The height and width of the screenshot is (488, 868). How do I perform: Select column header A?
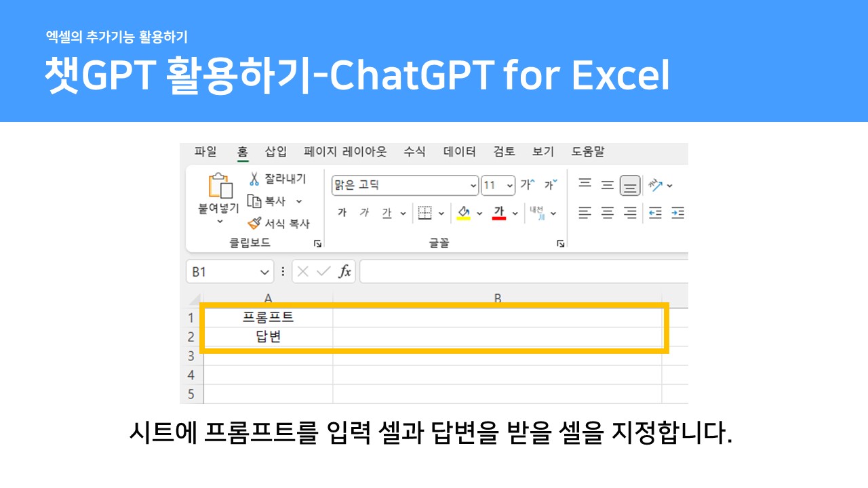point(268,299)
